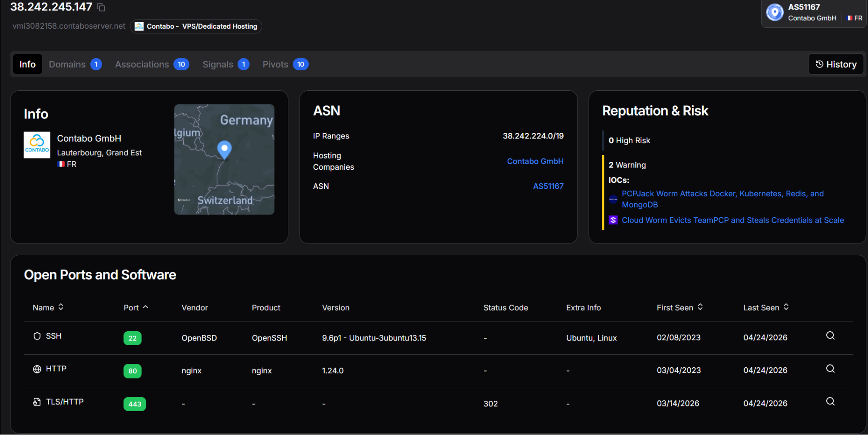Click nginx version 1.24.0
Viewport: 868px width, 435px height.
pyautogui.click(x=333, y=371)
